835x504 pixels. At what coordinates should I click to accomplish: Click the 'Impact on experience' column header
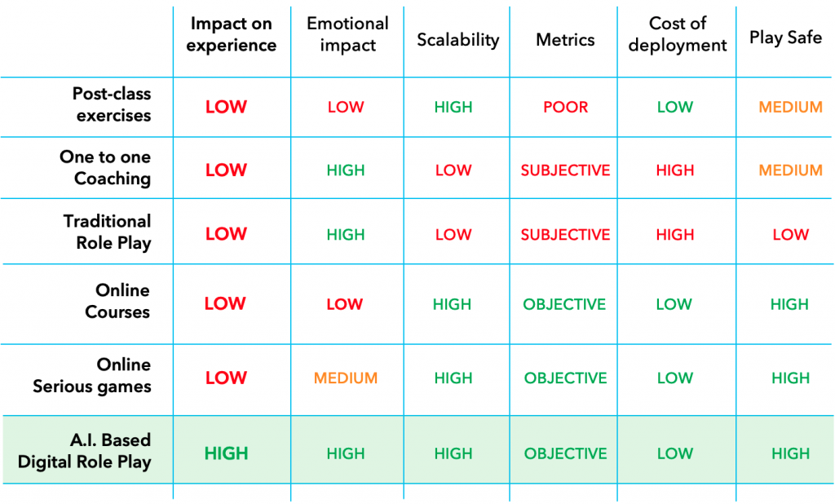(x=231, y=34)
